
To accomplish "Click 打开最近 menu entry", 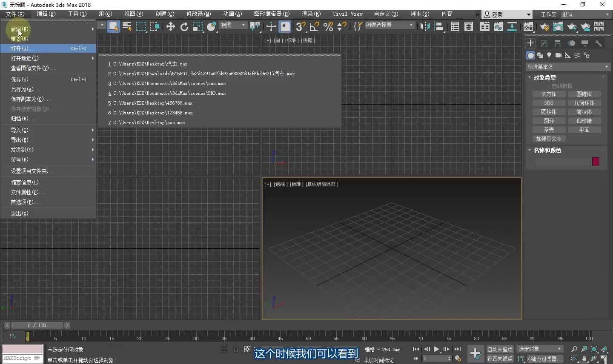I will click(48, 58).
